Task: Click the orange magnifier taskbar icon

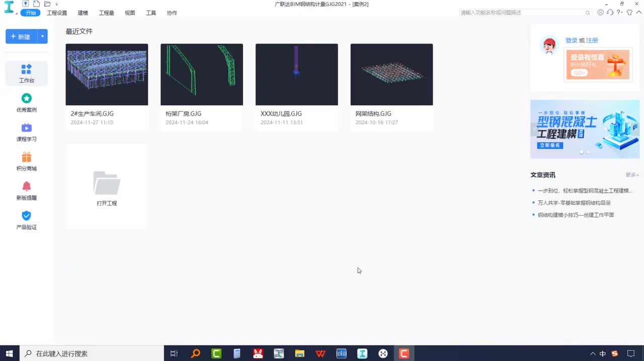Action: tap(196, 353)
